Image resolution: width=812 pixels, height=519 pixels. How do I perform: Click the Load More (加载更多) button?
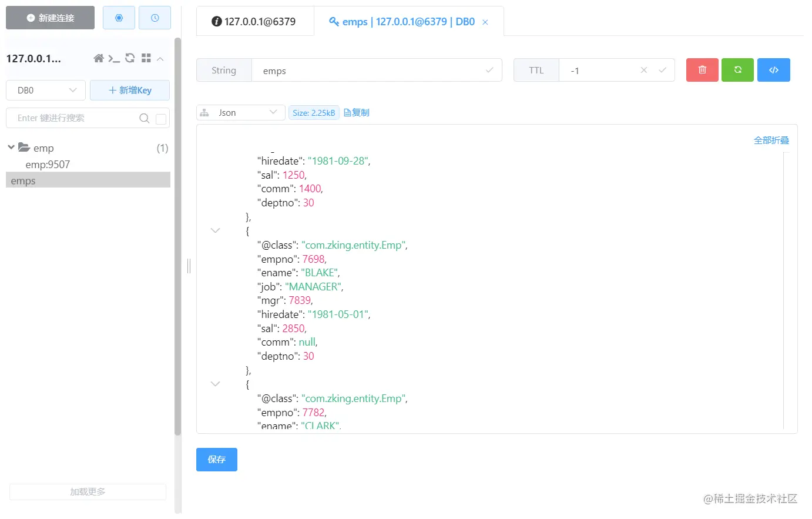[88, 492]
